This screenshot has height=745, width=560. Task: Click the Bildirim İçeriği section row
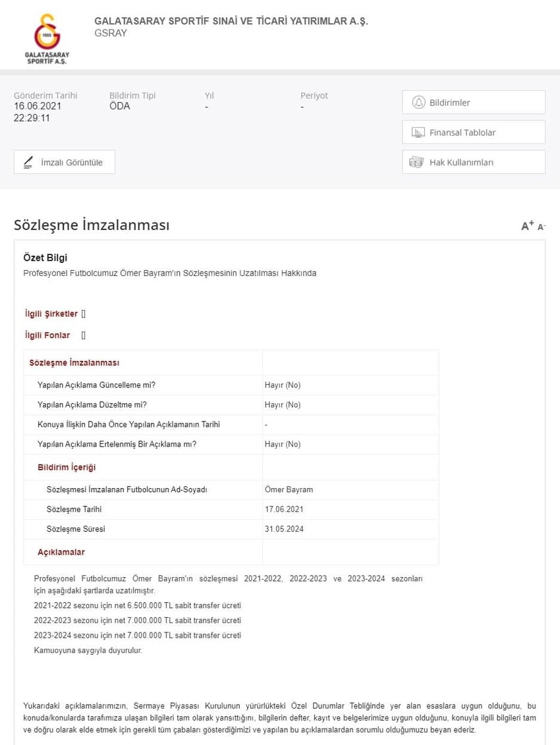coord(67,468)
